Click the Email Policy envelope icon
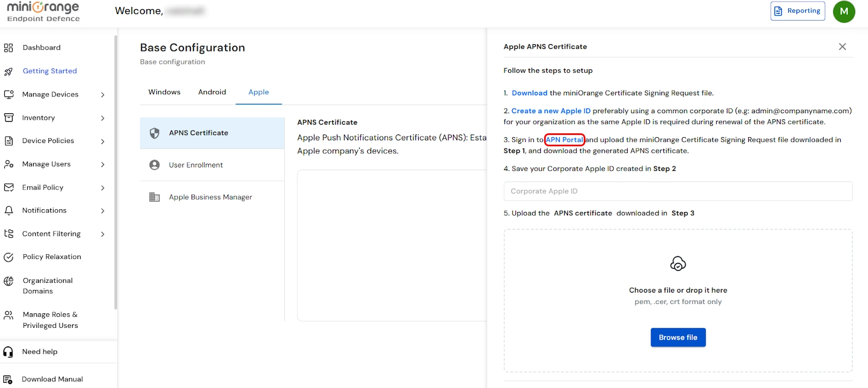868x388 pixels. click(9, 187)
